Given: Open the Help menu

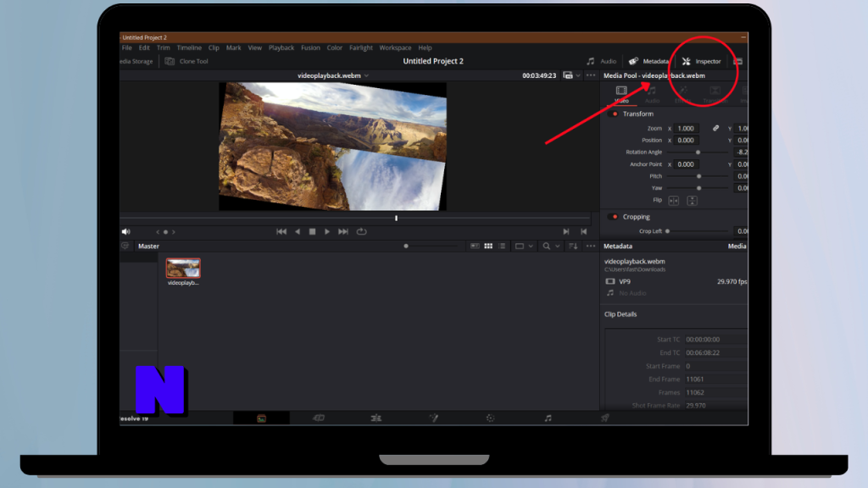Looking at the screenshot, I should [x=426, y=48].
